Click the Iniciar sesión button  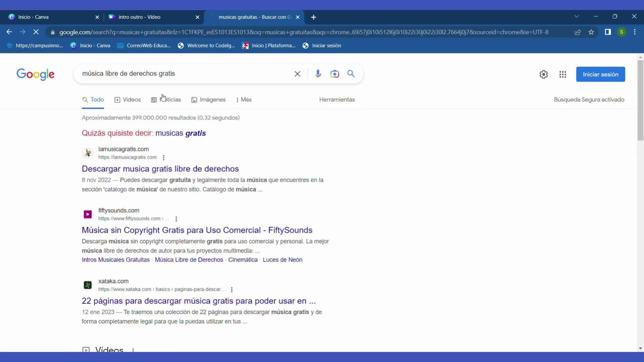[x=600, y=74]
